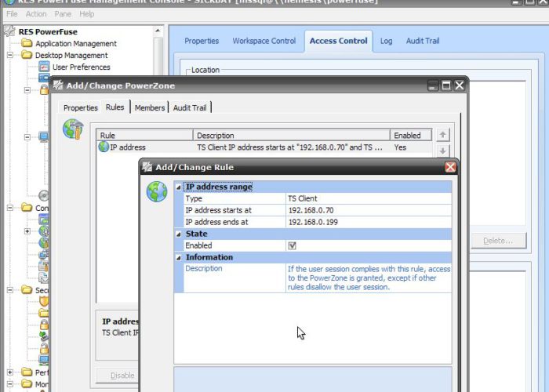Image resolution: width=549 pixels, height=392 pixels.
Task: Click the Disable button
Action: coord(117,376)
